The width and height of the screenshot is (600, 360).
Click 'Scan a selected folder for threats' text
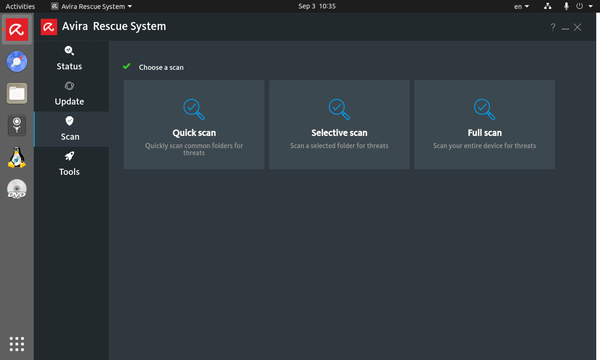(339, 145)
